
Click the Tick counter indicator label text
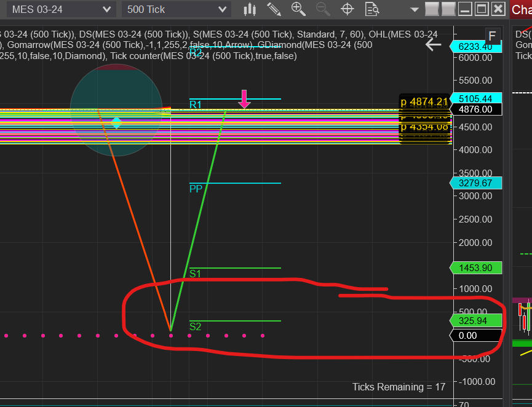click(204, 56)
